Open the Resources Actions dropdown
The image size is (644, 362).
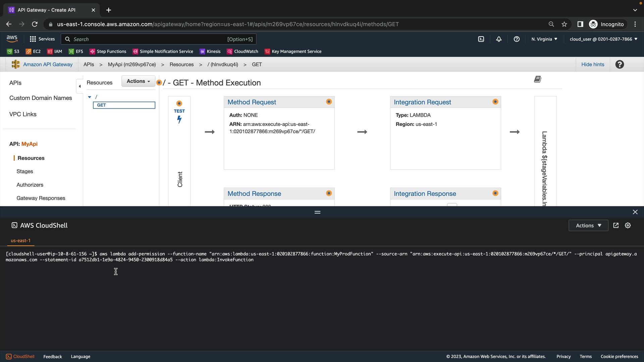(138, 81)
